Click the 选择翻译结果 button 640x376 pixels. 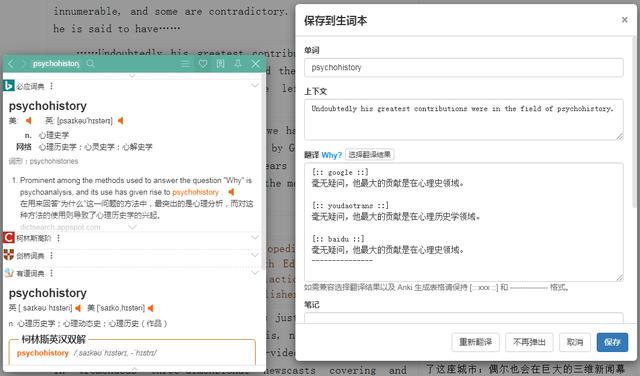tap(369, 155)
